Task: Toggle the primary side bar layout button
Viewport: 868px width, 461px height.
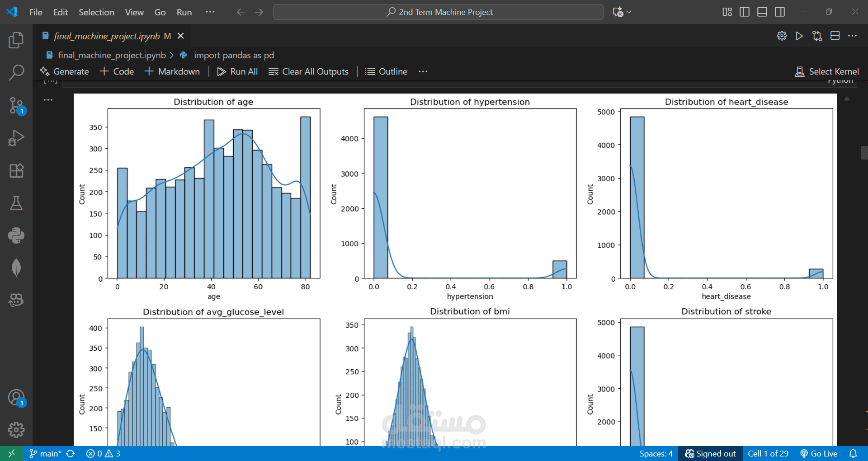Action: point(744,12)
